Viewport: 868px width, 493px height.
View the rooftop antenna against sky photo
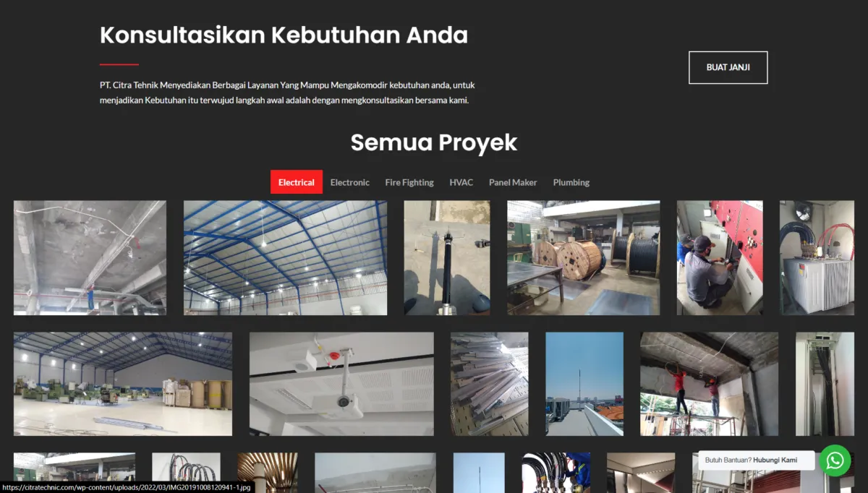tap(584, 384)
